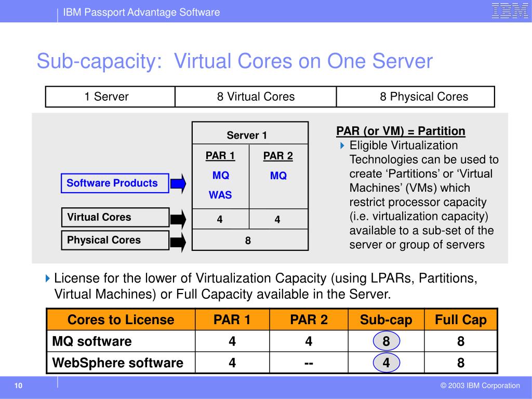Select the '1 Server' cell
532x399 pixels.
[x=110, y=97]
